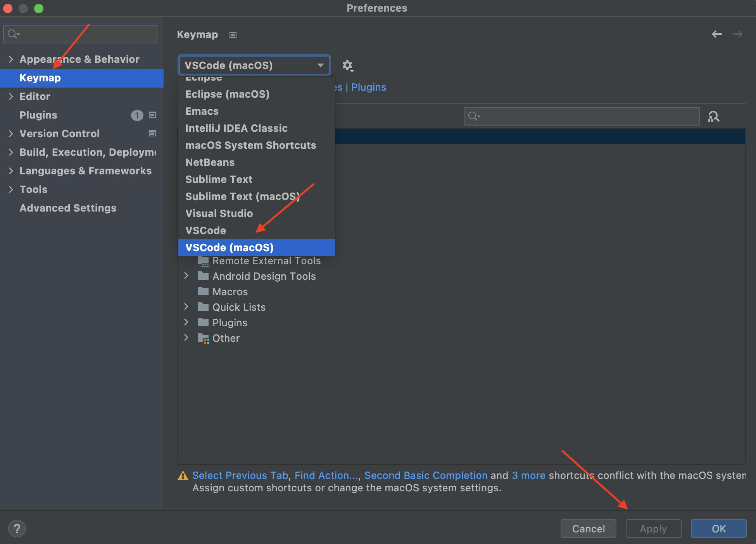Click the Cancel button
Viewport: 756px width, 544px height.
pyautogui.click(x=588, y=529)
